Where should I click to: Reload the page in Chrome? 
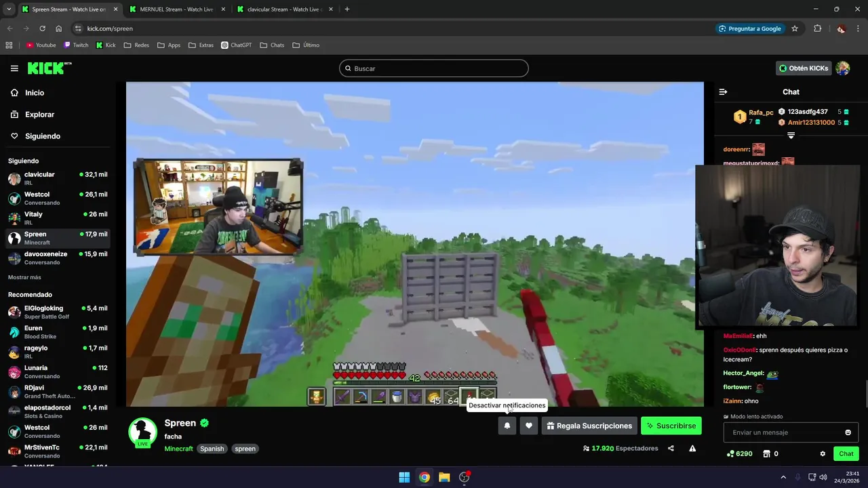click(42, 28)
